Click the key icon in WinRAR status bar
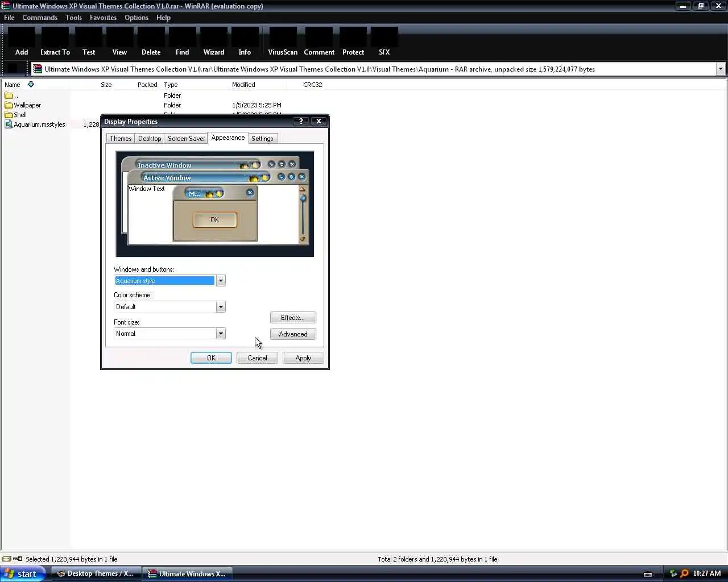 18,559
